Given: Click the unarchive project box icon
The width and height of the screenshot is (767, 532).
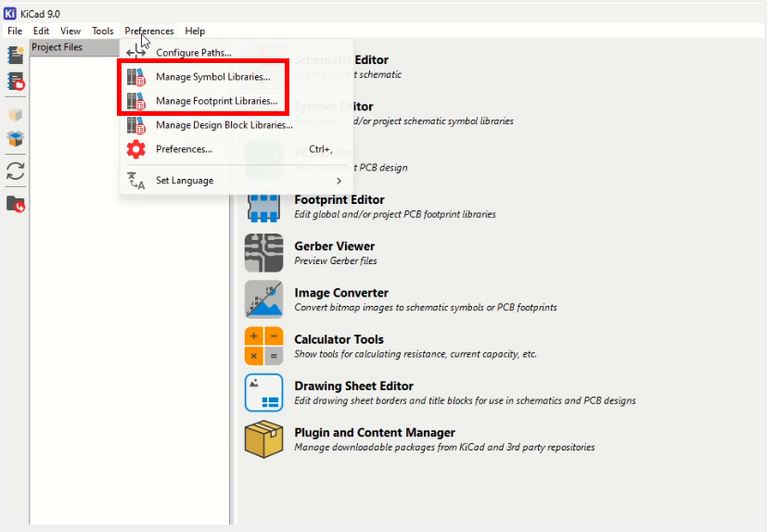Looking at the screenshot, I should click(x=16, y=139).
